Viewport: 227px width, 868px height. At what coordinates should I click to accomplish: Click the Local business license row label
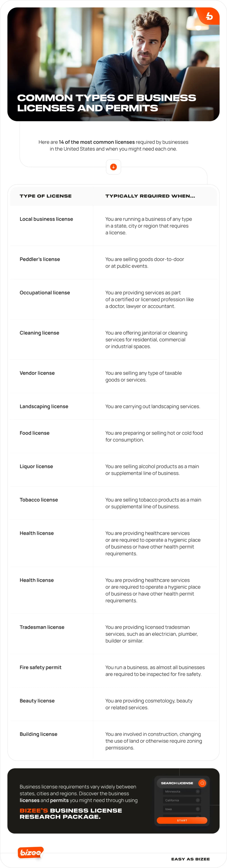[46, 219]
